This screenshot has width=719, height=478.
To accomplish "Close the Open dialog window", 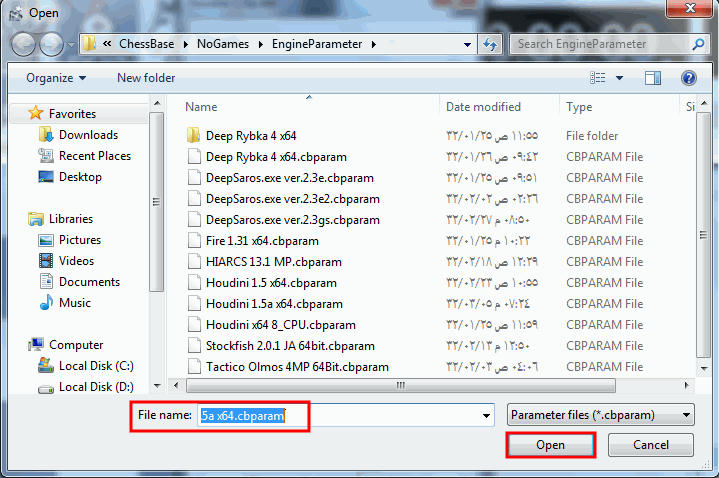I will [689, 8].
